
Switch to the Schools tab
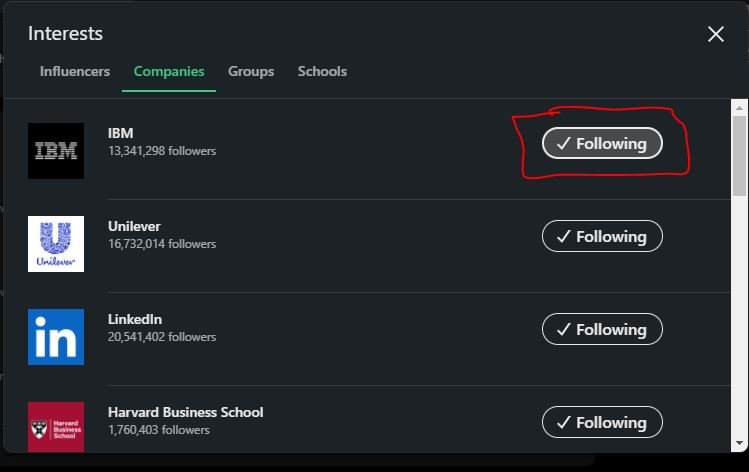coord(322,71)
